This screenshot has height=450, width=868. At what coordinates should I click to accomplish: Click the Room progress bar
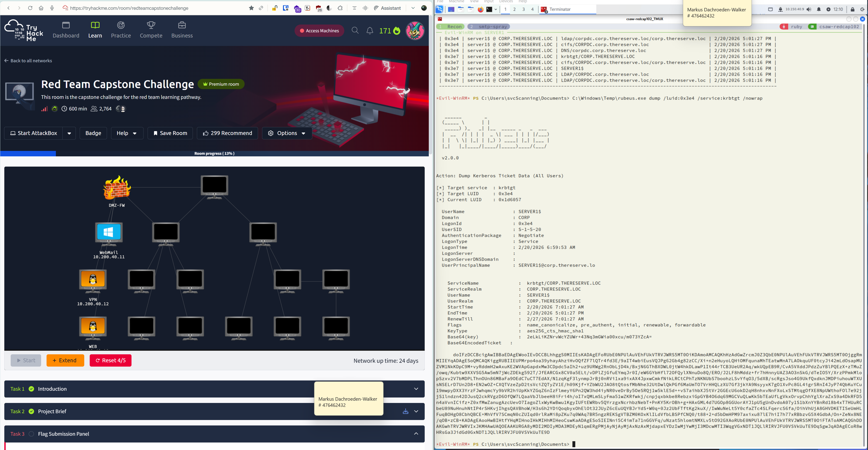[x=214, y=153]
